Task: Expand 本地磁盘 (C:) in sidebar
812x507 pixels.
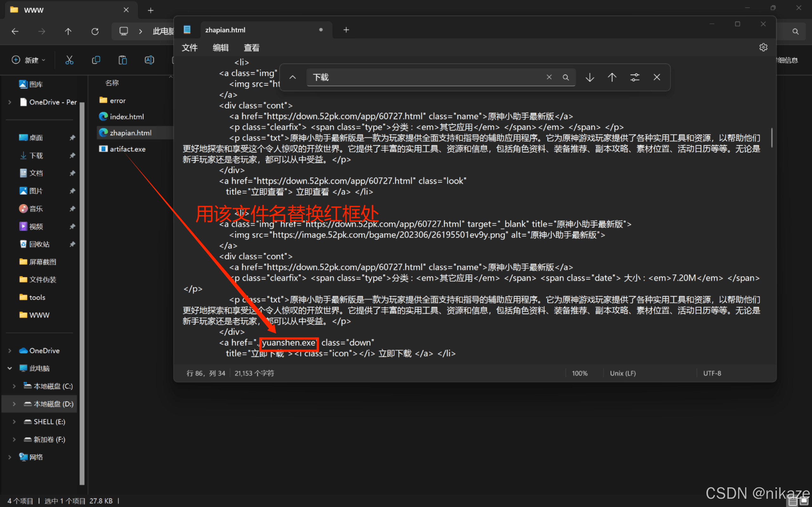Action: [x=14, y=386]
